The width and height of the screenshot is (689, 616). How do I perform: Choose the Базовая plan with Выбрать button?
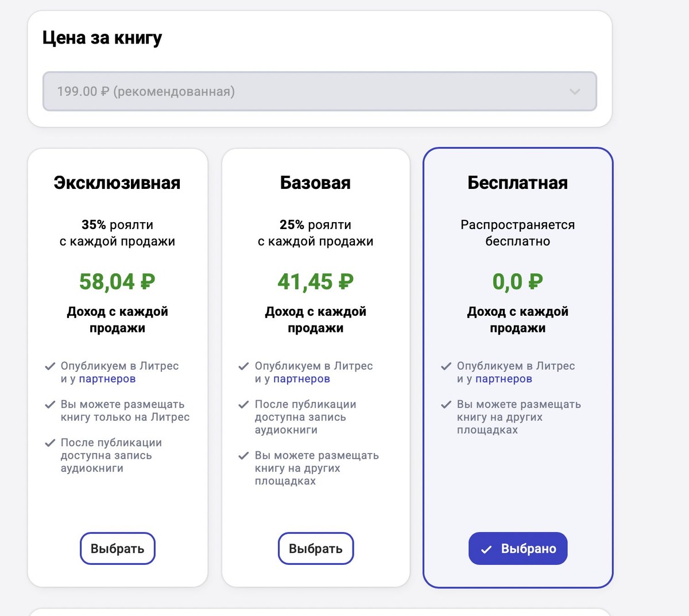pyautogui.click(x=315, y=548)
